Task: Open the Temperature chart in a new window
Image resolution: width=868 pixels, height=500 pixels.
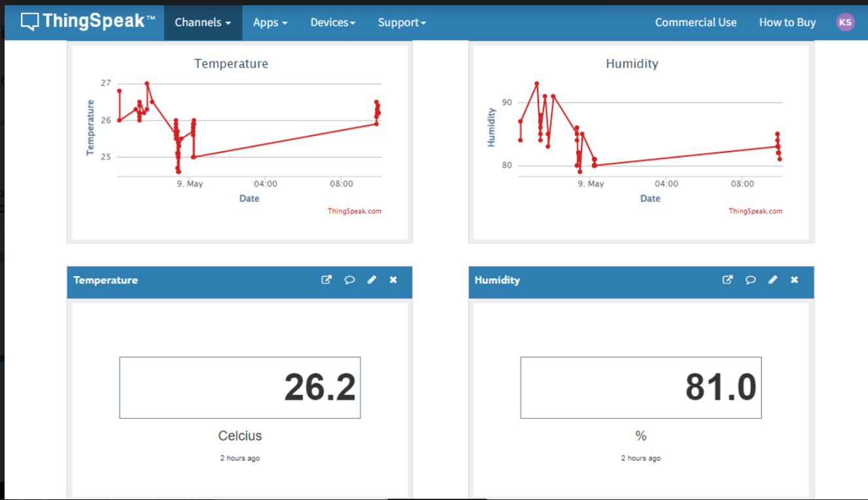Action: coord(326,279)
